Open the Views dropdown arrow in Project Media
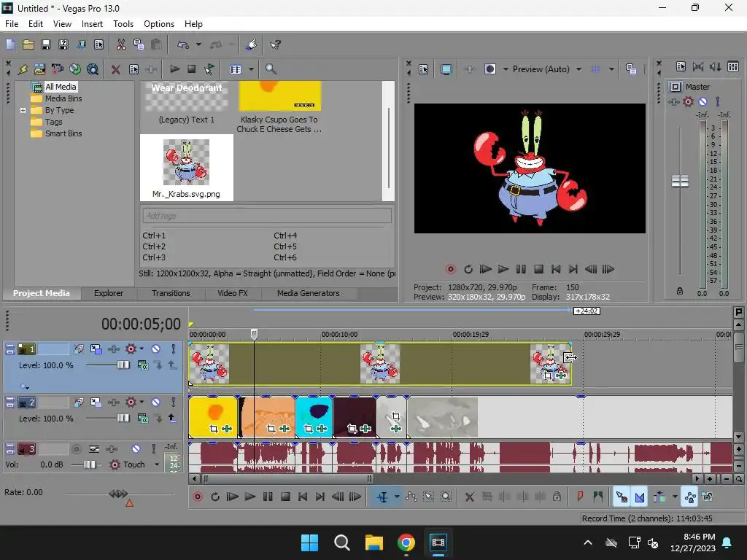Screen dimensions: 747x560 click(x=251, y=69)
